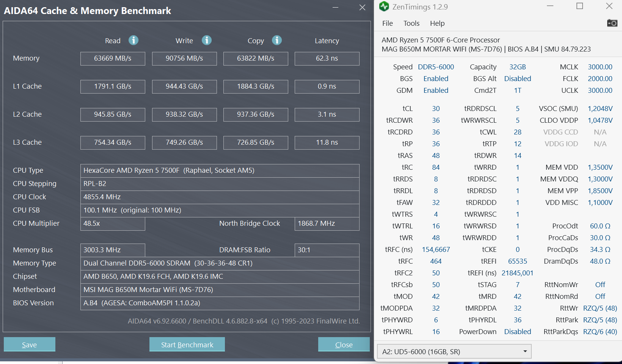Click the tPHYRDL value 36
The height and width of the screenshot is (364, 622).
(x=518, y=320)
